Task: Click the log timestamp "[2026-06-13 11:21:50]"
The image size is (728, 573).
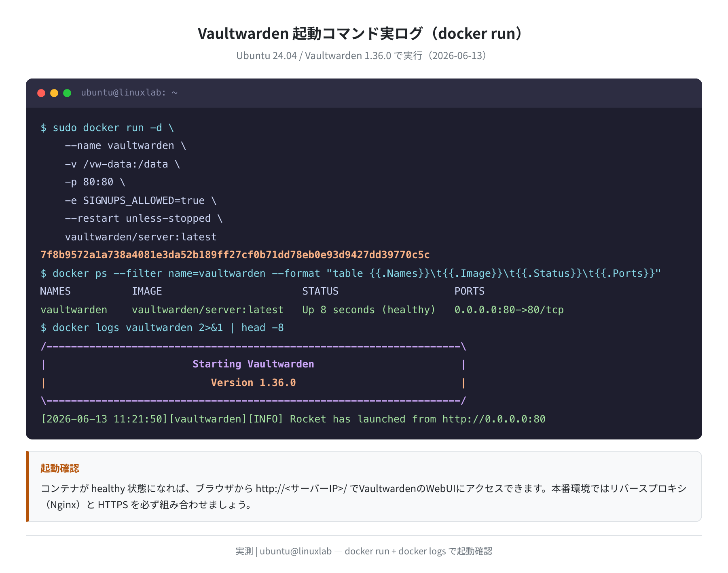Action: [x=104, y=419]
